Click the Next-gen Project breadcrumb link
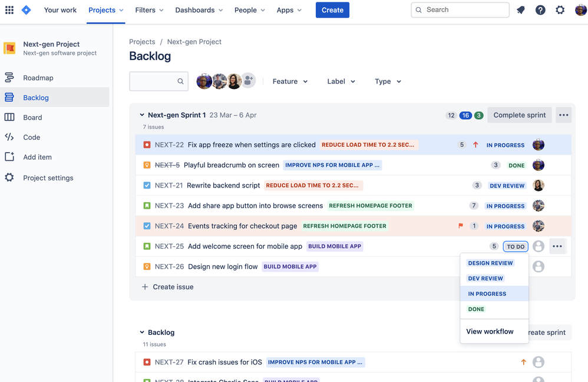This screenshot has width=588, height=382. [x=194, y=42]
